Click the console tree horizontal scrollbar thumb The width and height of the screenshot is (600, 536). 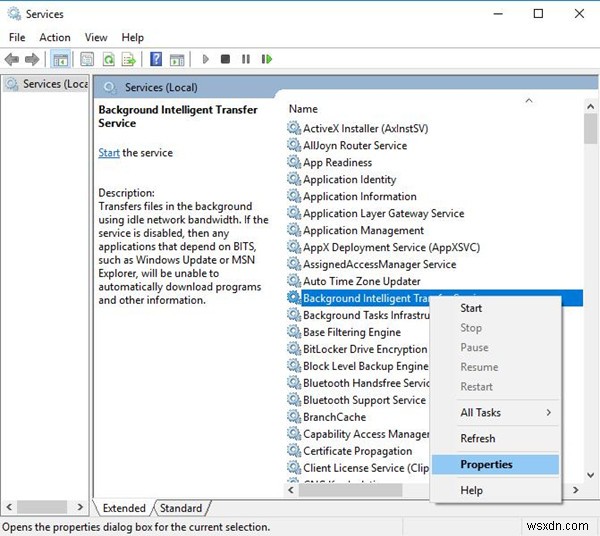[42, 507]
